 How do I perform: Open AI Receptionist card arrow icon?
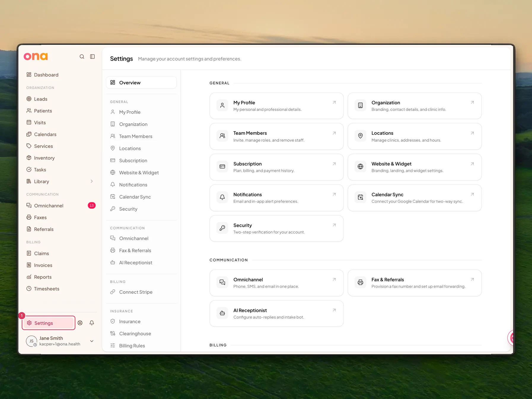(334, 310)
